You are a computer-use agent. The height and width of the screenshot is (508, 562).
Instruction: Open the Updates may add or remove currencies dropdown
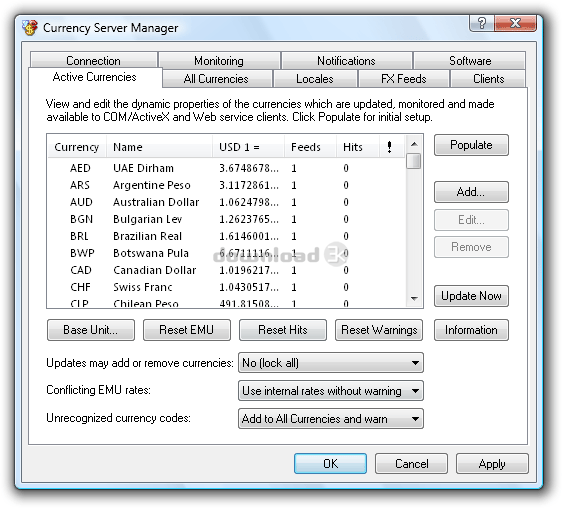coord(330,363)
